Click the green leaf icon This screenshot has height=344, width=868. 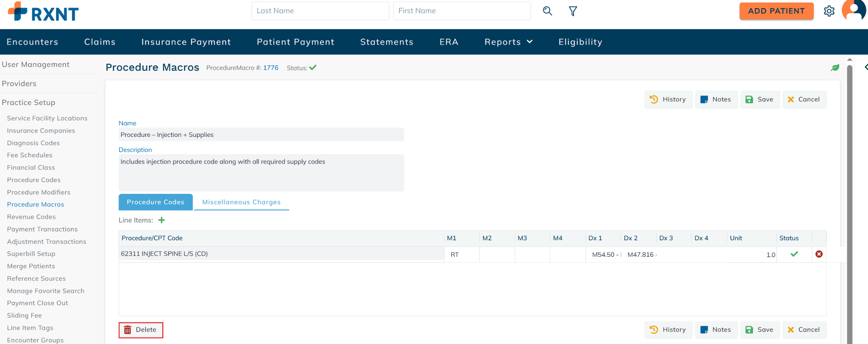(x=835, y=68)
